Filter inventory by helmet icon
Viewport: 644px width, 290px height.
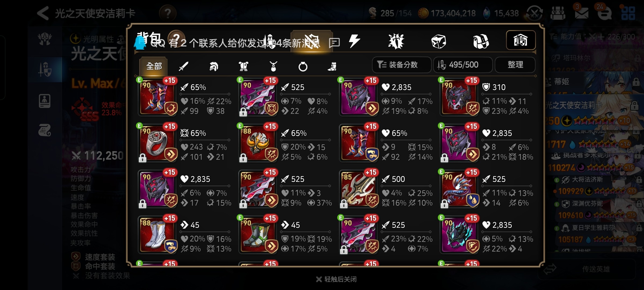[x=214, y=66]
